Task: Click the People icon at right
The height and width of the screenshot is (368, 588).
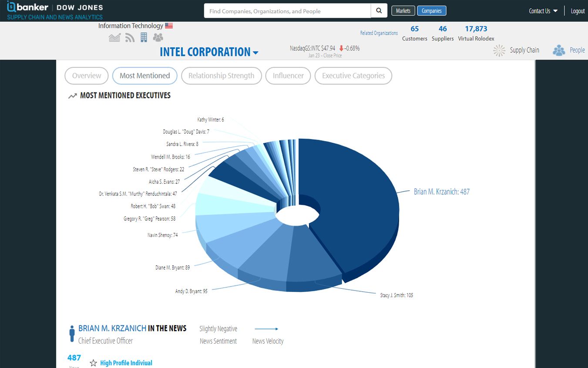Action: 559,51
